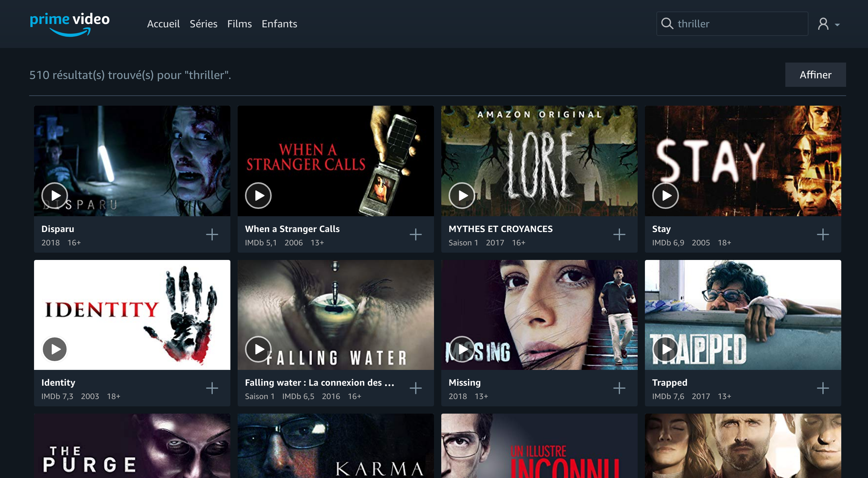Add Mythes et Croyances to watchlist
This screenshot has width=868, height=478.
(619, 235)
